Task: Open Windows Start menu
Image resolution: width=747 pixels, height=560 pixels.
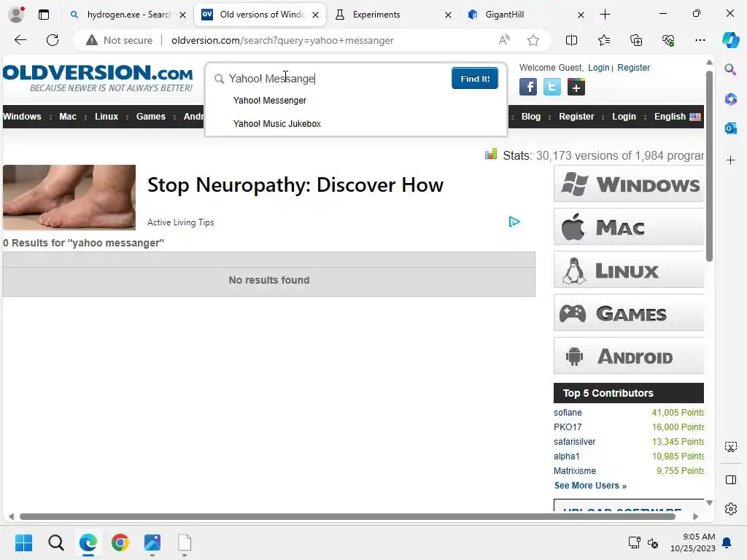Action: (23, 542)
